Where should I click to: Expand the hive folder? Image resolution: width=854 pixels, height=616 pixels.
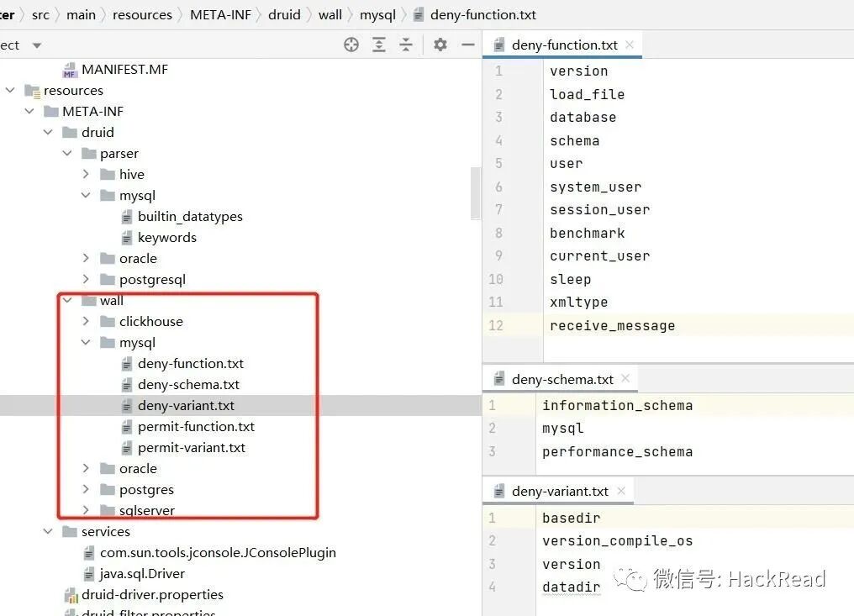(x=86, y=174)
